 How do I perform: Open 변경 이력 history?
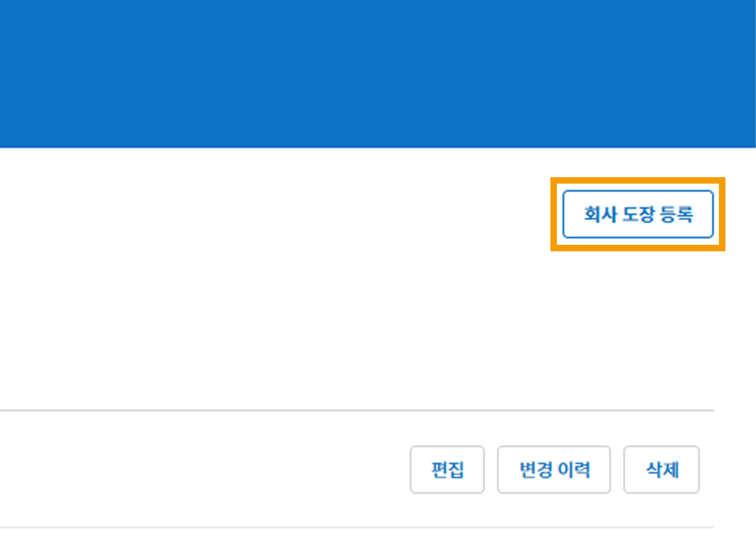coord(554,469)
